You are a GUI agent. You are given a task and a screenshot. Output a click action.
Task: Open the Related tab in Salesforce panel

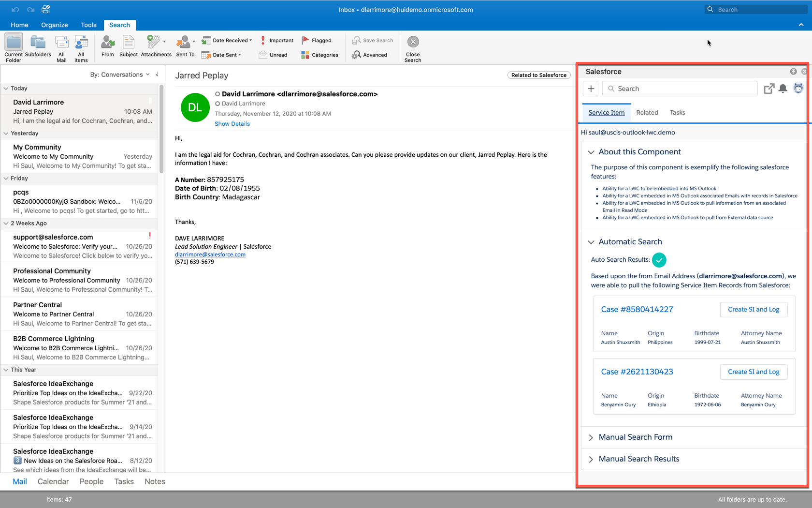pos(647,113)
